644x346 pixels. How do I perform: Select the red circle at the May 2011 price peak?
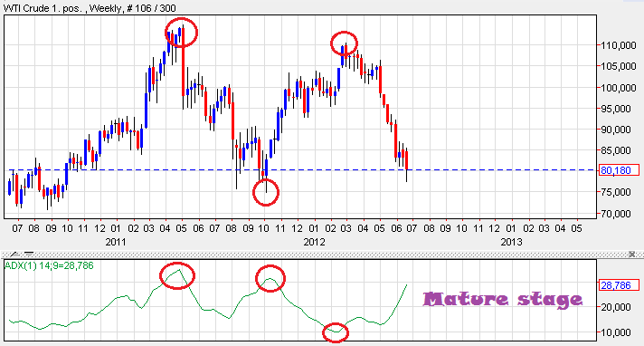pos(181,32)
